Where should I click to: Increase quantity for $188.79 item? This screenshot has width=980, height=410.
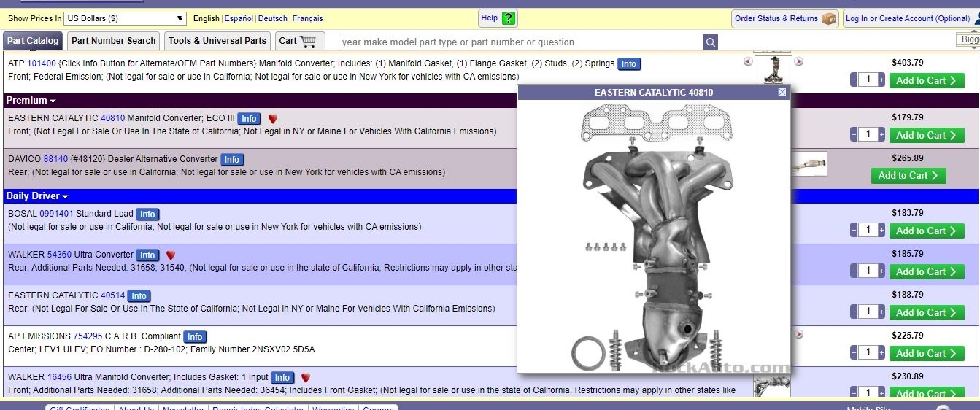pyautogui.click(x=881, y=313)
